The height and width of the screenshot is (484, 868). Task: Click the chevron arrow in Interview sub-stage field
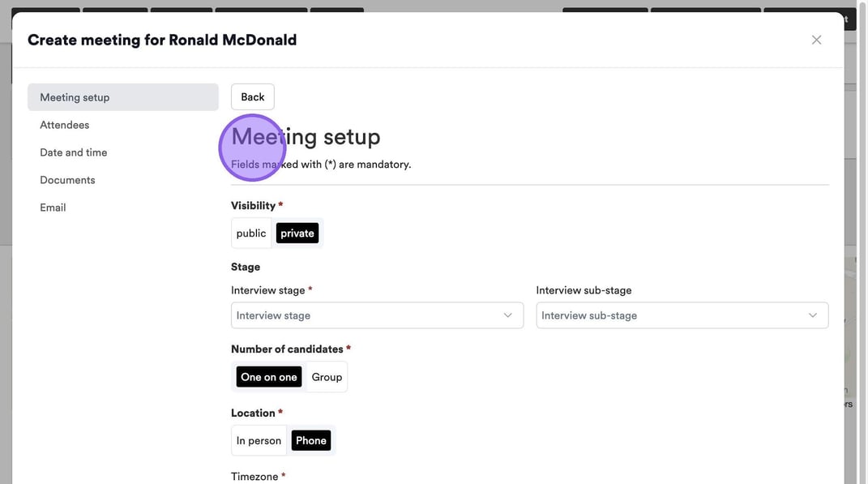point(813,315)
